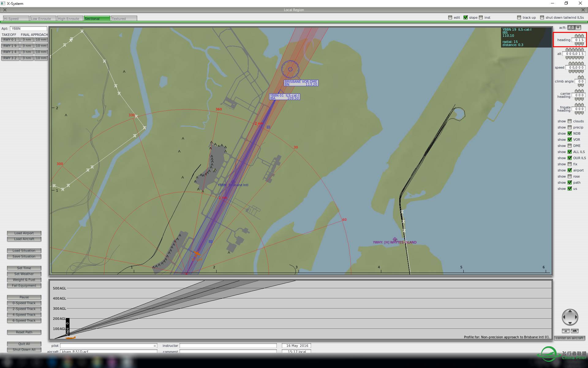Click the Pause button
The image size is (588, 368).
pos(24,297)
